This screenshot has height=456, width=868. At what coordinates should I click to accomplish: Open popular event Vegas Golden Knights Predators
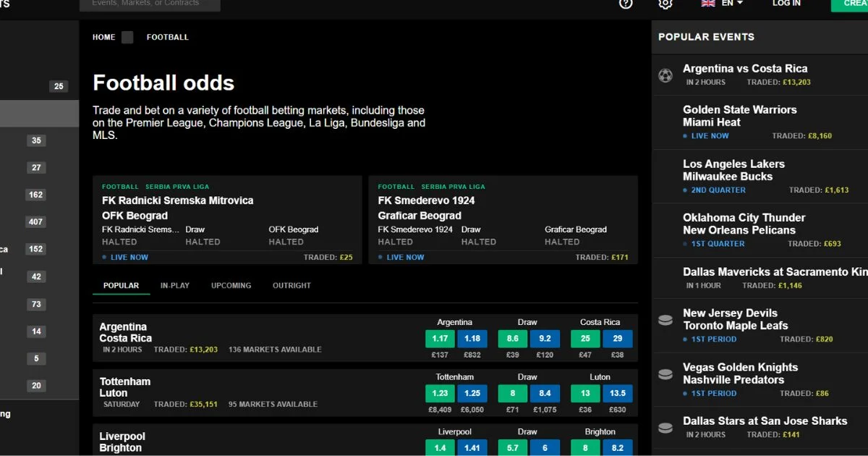741,373
